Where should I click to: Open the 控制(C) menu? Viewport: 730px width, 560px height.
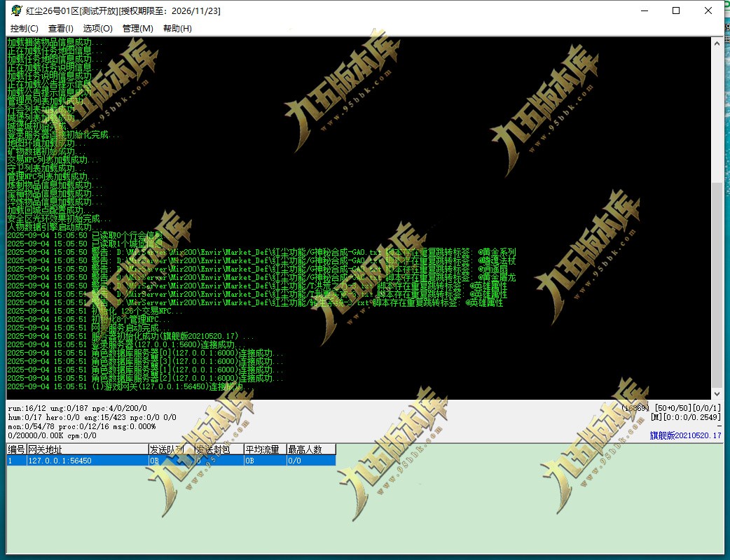[x=25, y=29]
